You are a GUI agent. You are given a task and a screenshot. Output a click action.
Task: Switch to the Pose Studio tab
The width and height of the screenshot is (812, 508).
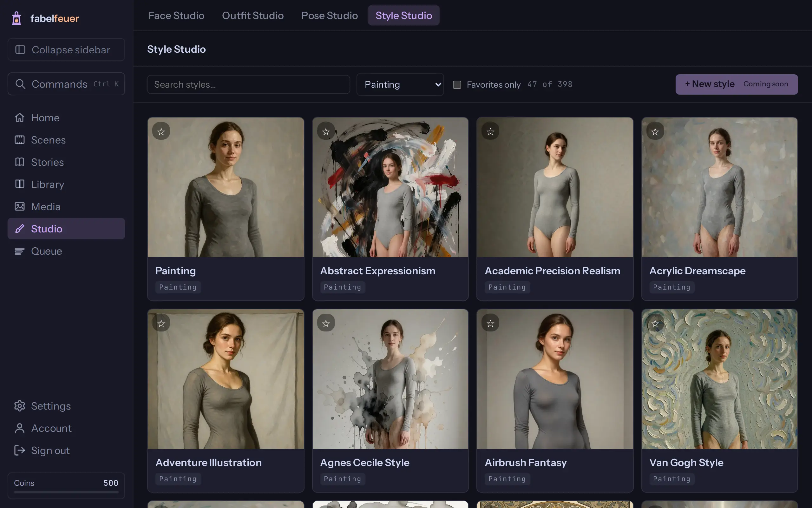[x=330, y=16]
